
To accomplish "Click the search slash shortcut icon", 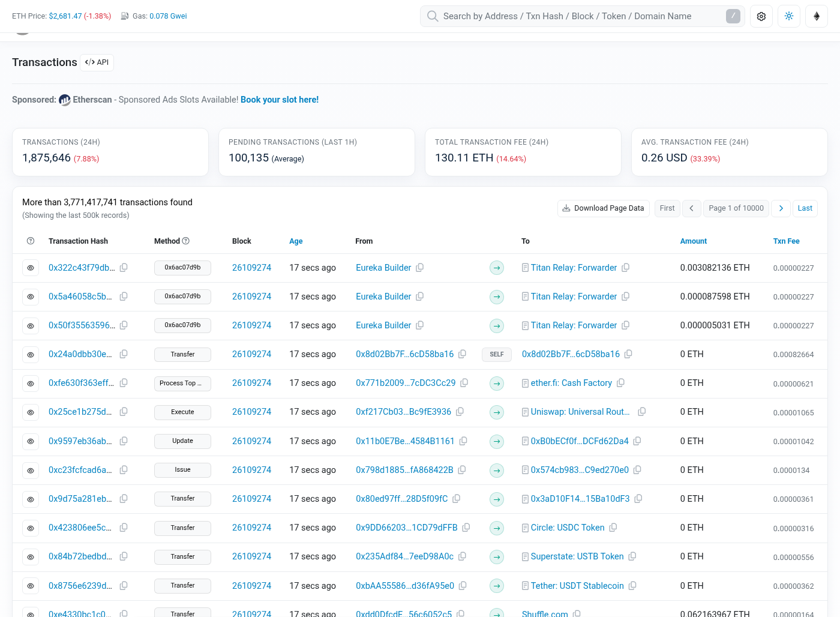I will pos(733,16).
